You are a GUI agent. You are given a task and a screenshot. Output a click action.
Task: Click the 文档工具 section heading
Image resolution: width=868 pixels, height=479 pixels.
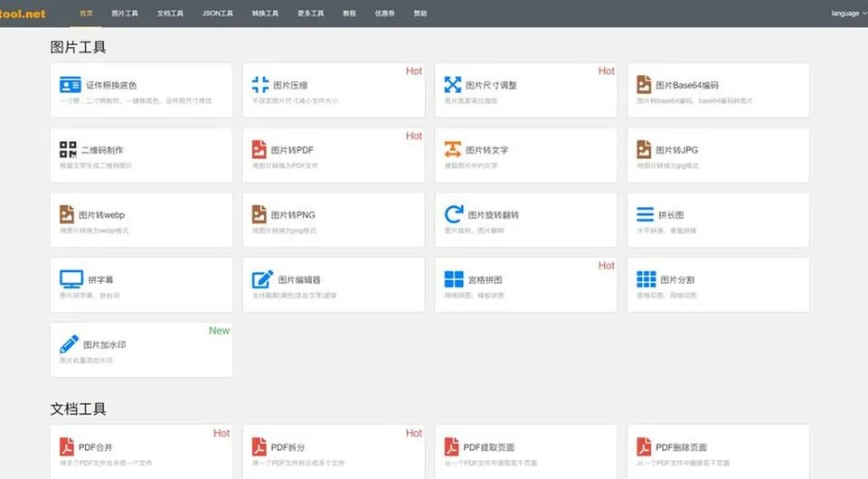[x=78, y=409]
